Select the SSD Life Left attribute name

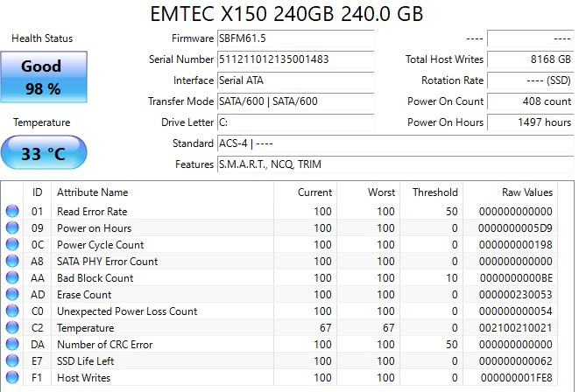click(x=85, y=361)
